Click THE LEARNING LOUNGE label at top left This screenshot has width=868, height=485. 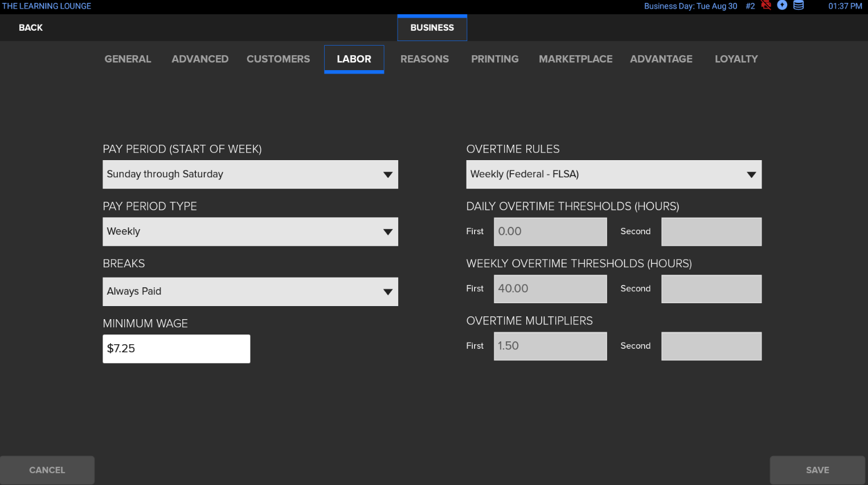tap(46, 6)
